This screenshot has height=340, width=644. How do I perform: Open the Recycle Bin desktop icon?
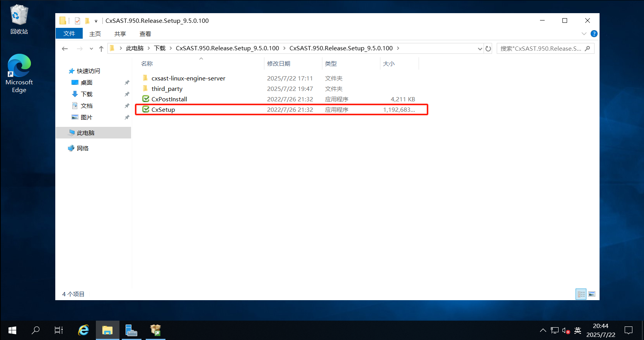[x=19, y=19]
